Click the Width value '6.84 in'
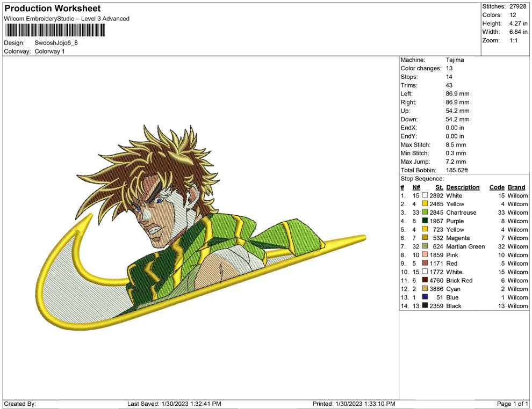This screenshot has height=409, width=532. [x=518, y=32]
